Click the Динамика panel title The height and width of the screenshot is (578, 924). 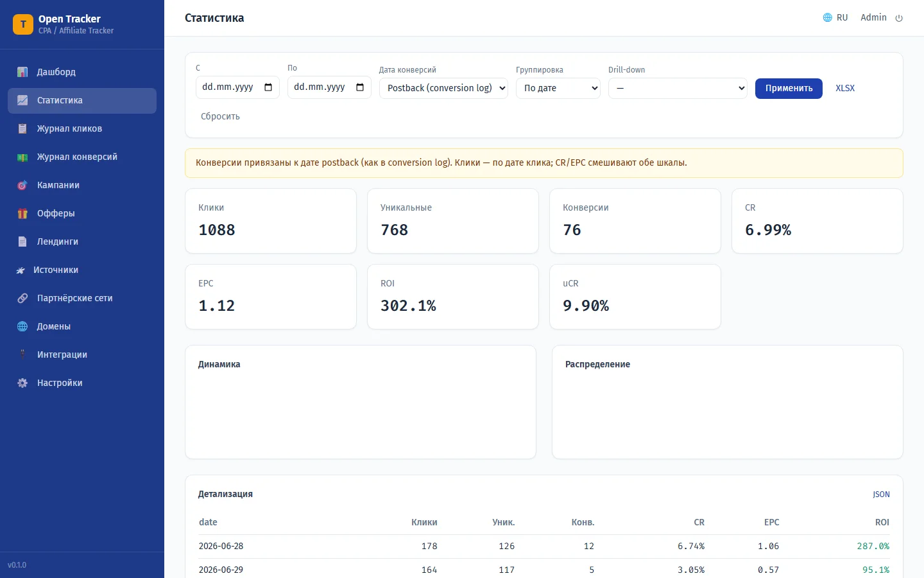coord(219,364)
